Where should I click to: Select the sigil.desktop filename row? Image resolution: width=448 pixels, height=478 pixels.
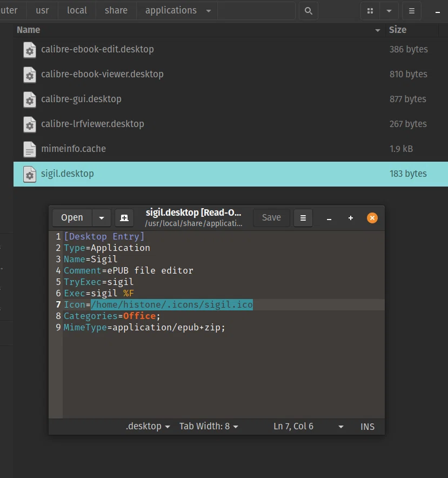point(231,174)
